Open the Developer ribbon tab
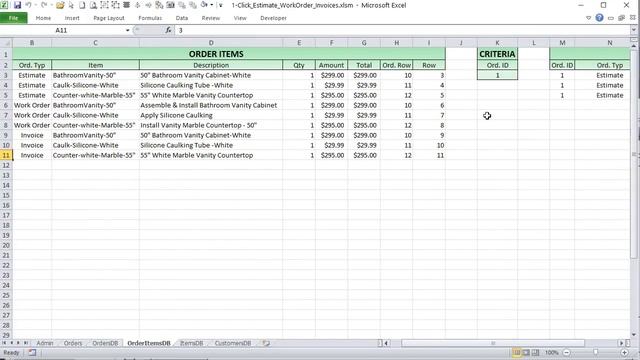The width and height of the screenshot is (640, 360). 273,18
